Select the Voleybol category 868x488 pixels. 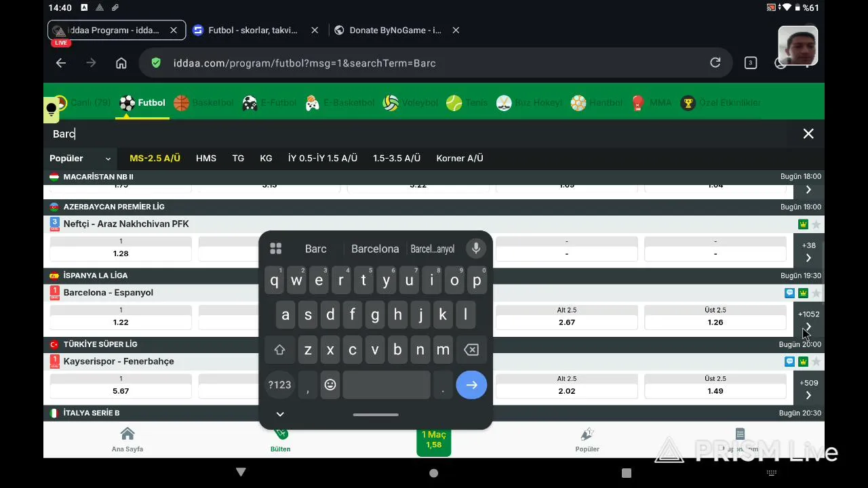click(x=410, y=103)
